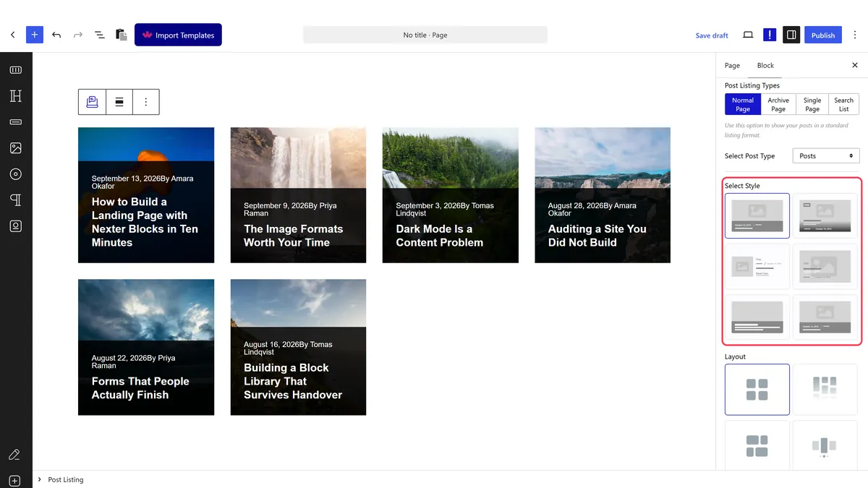Select Single Page listing type

click(812, 104)
